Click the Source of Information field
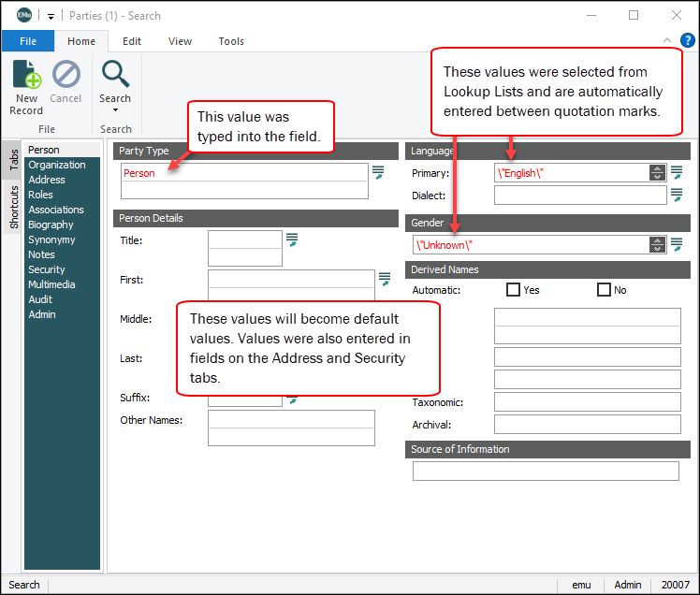 click(x=545, y=471)
